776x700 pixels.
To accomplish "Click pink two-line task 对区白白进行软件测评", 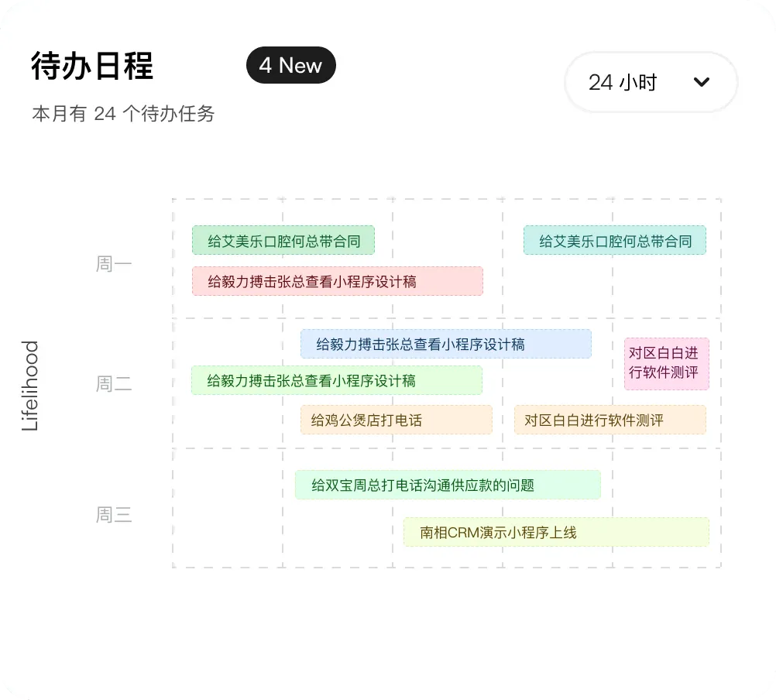I will tap(666, 363).
